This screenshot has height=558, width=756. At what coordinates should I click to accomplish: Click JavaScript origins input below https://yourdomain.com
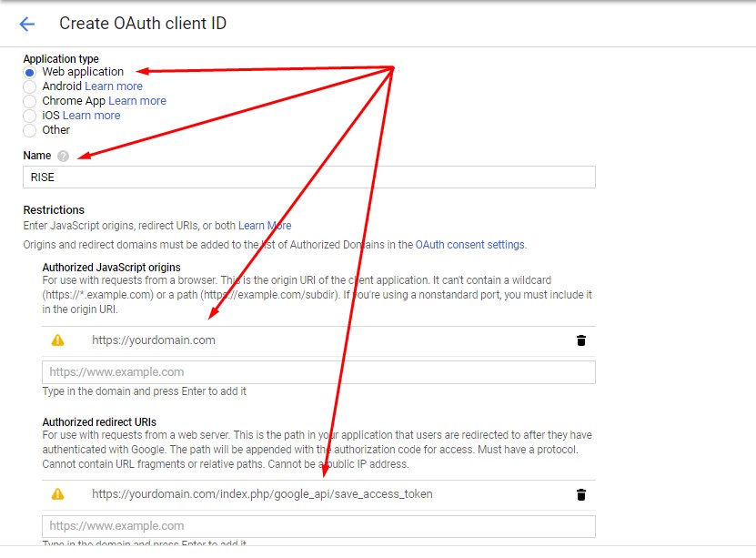coord(318,372)
